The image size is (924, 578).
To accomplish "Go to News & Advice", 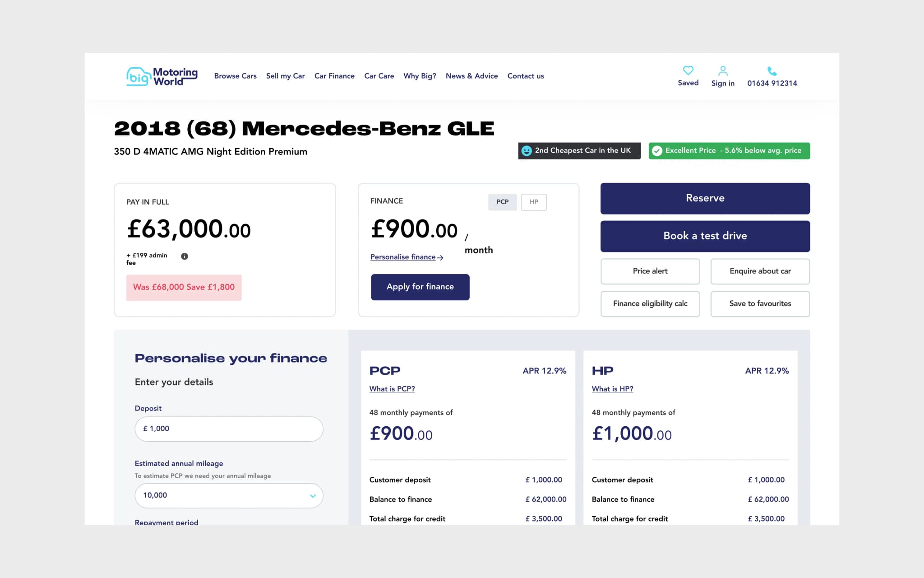I will click(471, 76).
